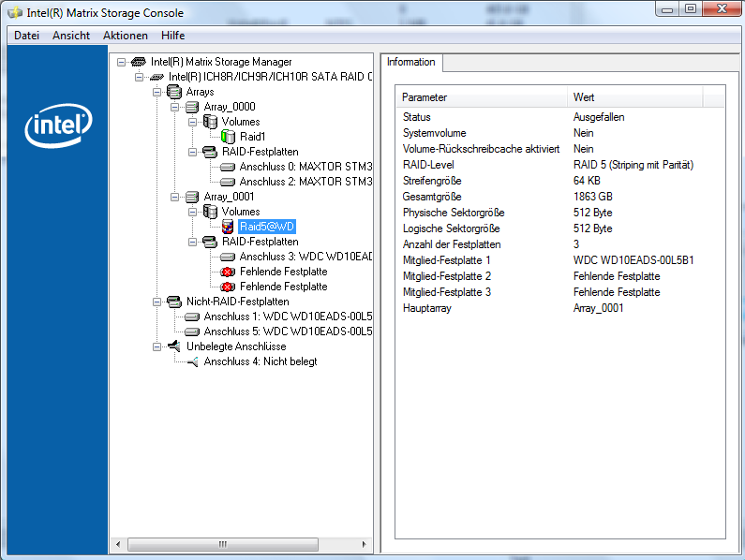Click the Anschluss 4 empty port icon
745x560 pixels.
click(x=192, y=361)
